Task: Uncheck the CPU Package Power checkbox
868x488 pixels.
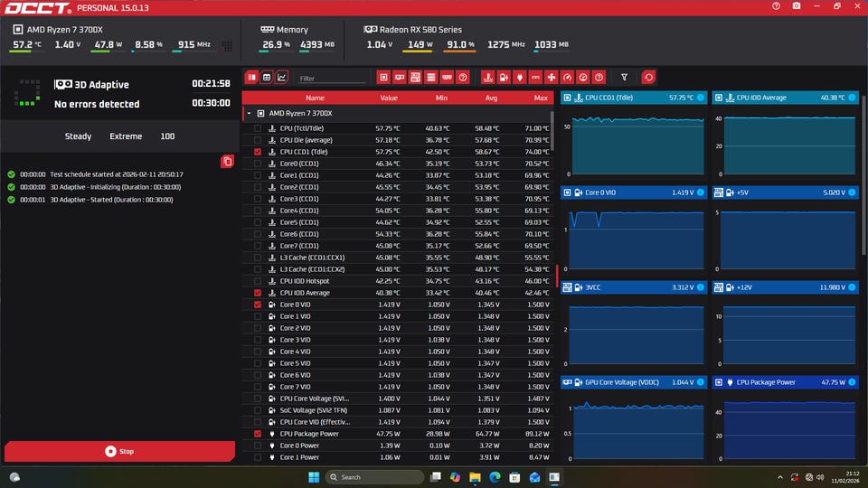Action: (258, 434)
